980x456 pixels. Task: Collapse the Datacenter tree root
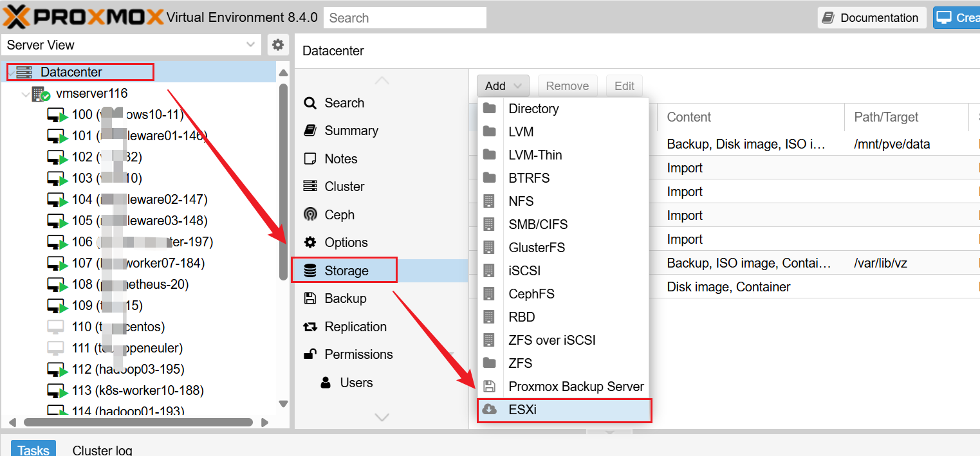coord(10,73)
